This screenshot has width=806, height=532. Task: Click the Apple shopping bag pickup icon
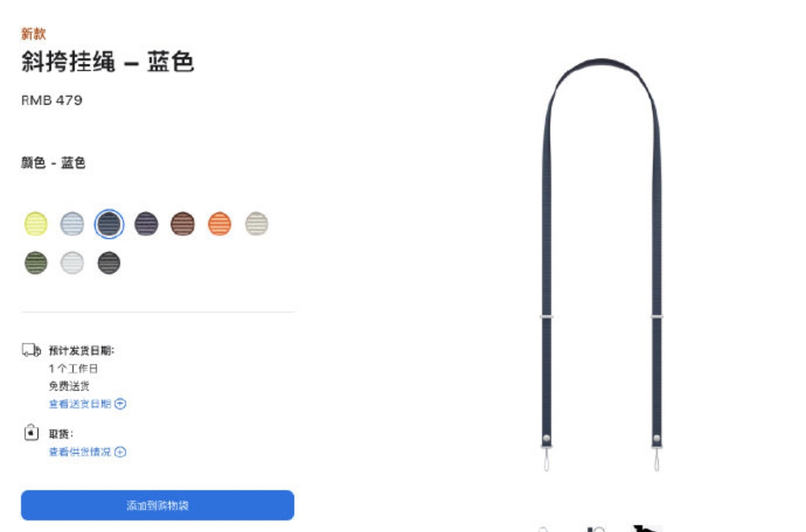(31, 433)
